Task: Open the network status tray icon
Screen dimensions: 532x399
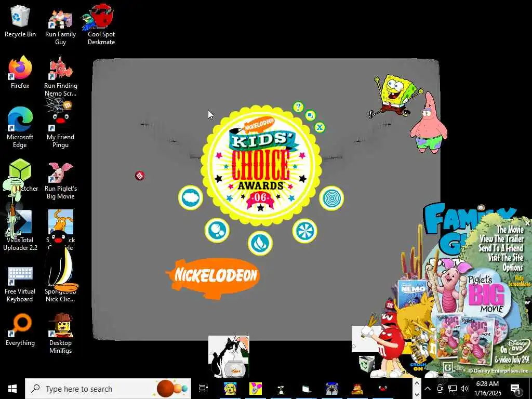Action: (453, 389)
